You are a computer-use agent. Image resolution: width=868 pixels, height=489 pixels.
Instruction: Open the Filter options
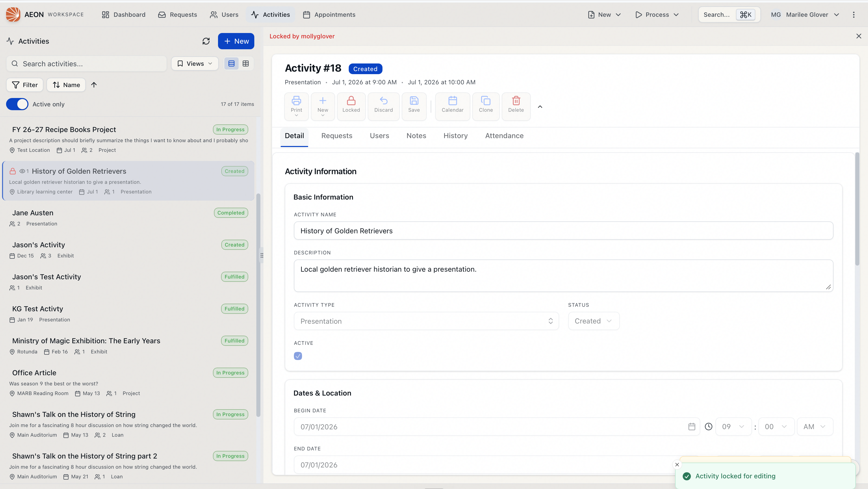tap(25, 85)
